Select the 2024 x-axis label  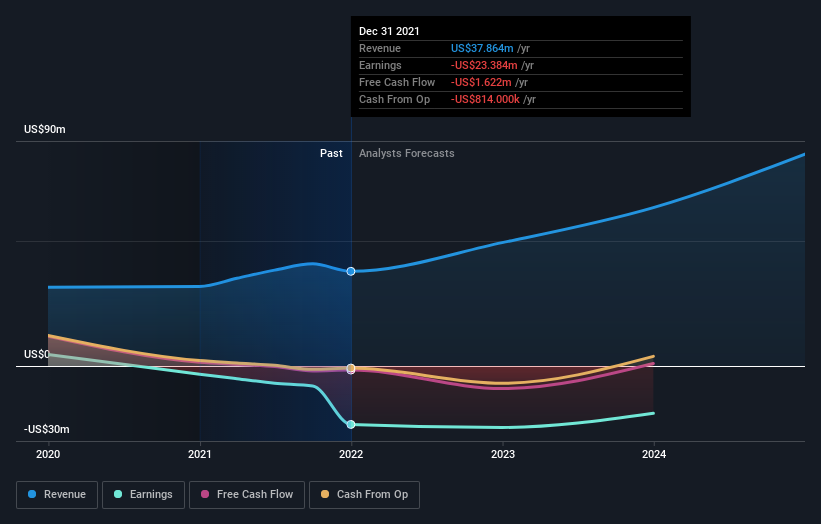tap(654, 454)
